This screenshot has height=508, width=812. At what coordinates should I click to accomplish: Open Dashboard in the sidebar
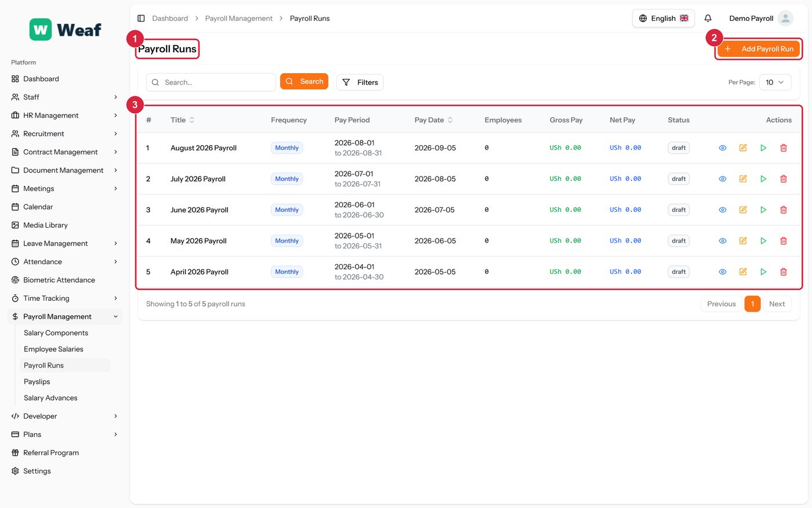[64, 79]
